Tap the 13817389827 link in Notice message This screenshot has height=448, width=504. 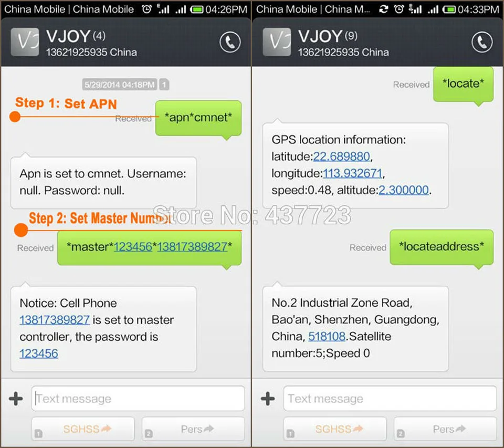tap(55, 320)
